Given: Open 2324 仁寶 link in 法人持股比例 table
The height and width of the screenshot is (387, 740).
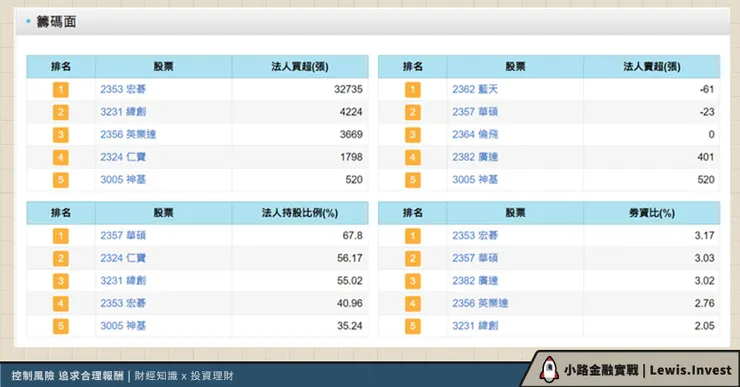Looking at the screenshot, I should (123, 258).
